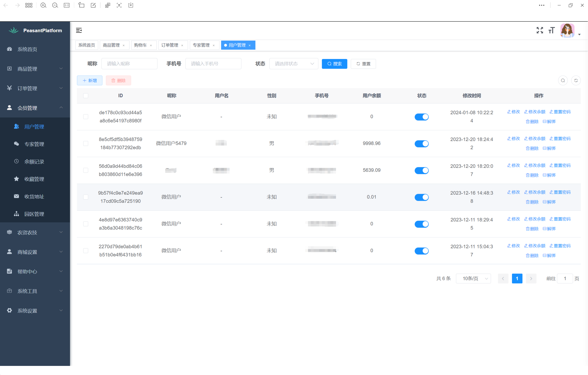588x375 pixels.
Task: Collapse 会员管理 menu in sidebar
Action: 35,108
